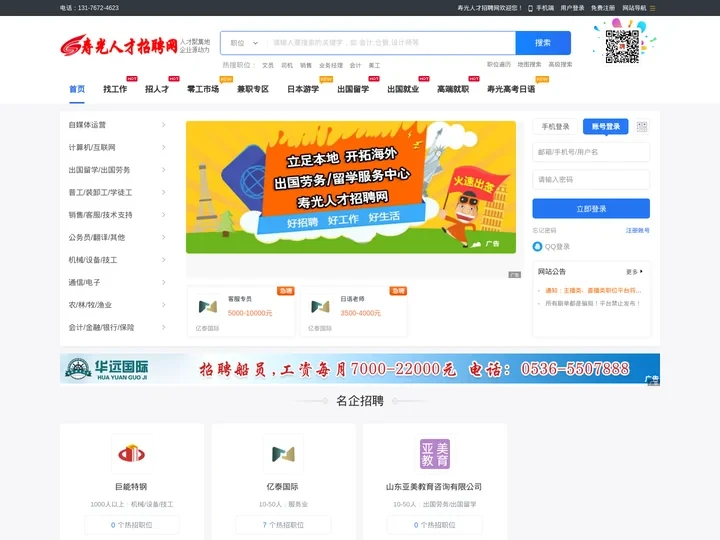Screen dimensions: 720x540
Task: Open 出国就业 nav item
Action: pos(403,89)
